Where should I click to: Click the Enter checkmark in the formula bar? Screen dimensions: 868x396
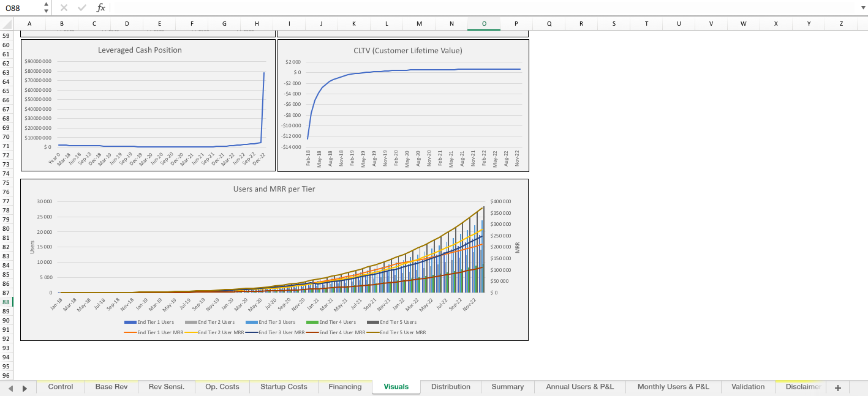coord(81,8)
